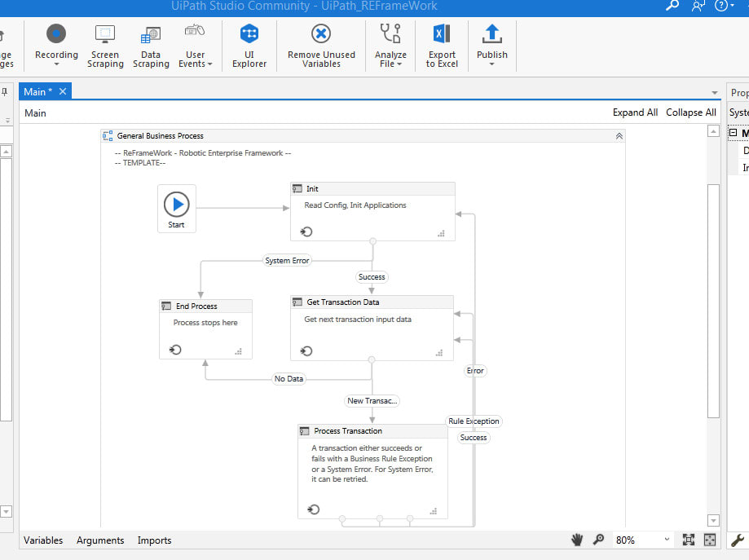Click the pin icon on left panel

4,92
